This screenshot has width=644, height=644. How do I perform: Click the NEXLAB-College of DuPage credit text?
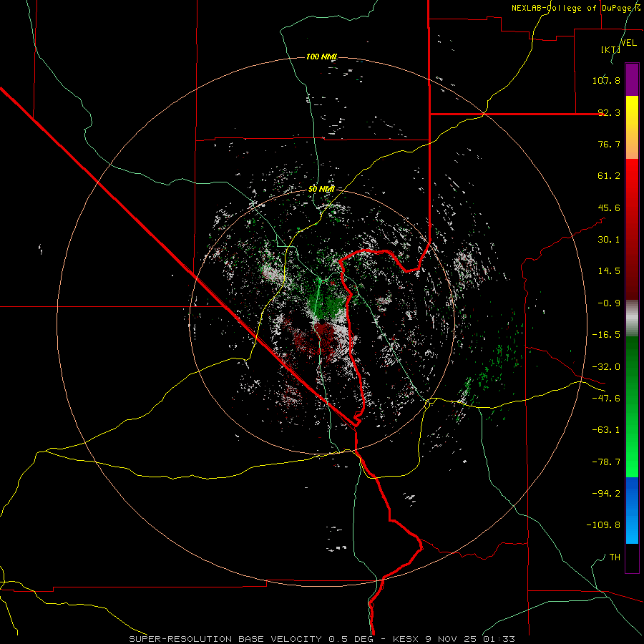(576, 8)
